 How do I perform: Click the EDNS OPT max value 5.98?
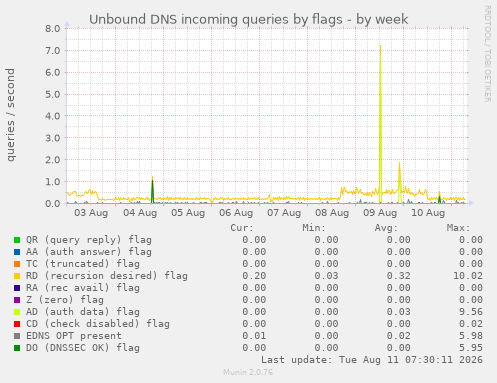point(471,336)
